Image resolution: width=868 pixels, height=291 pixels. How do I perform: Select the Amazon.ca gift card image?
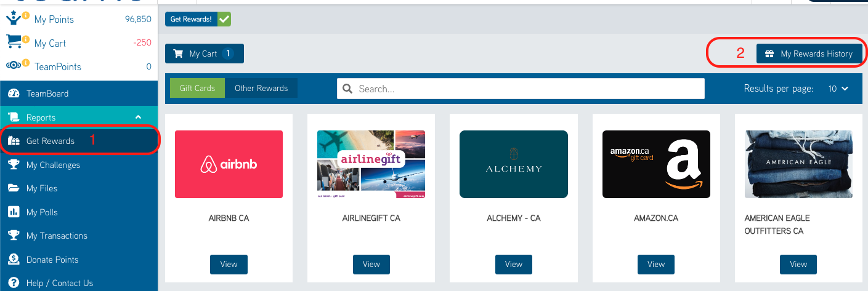click(656, 164)
